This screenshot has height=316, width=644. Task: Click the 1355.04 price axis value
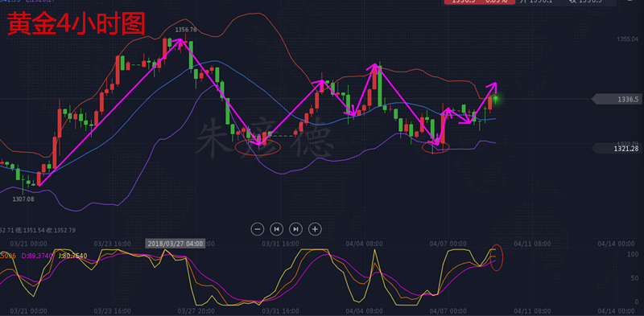[627, 39]
